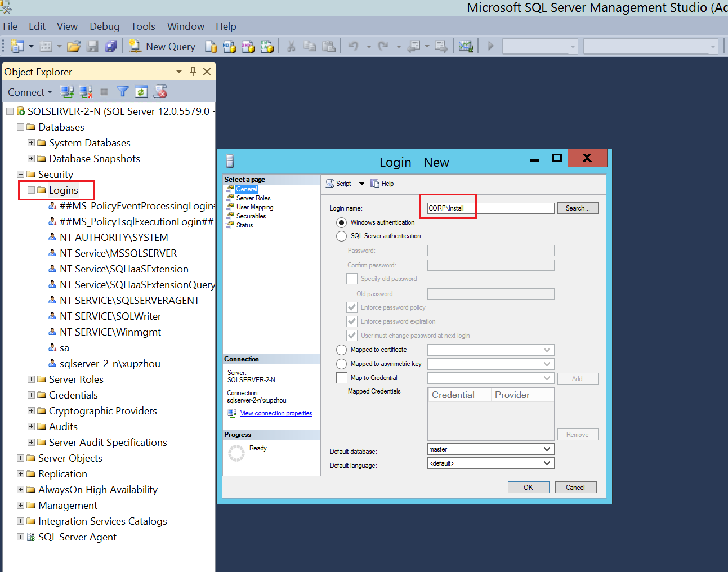This screenshot has height=572, width=728.
Task: Click the sa login icon
Action: pyautogui.click(x=52, y=348)
